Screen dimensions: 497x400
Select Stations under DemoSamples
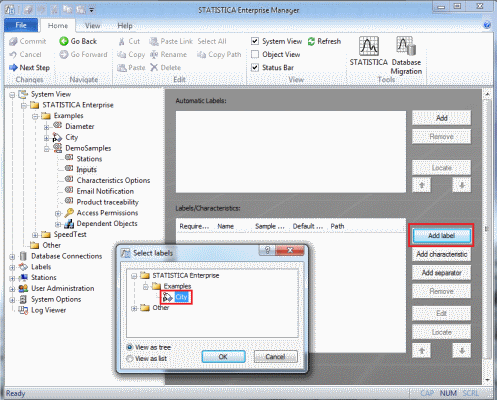click(x=89, y=159)
